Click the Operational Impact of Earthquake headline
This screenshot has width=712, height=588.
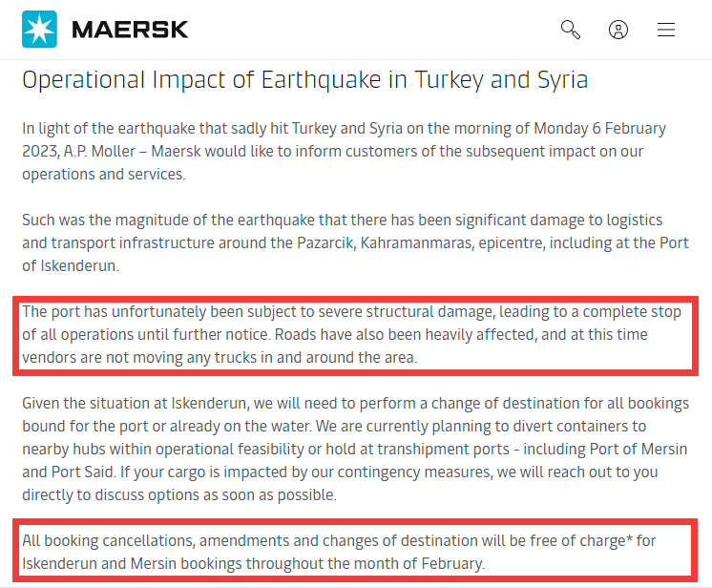coord(304,79)
